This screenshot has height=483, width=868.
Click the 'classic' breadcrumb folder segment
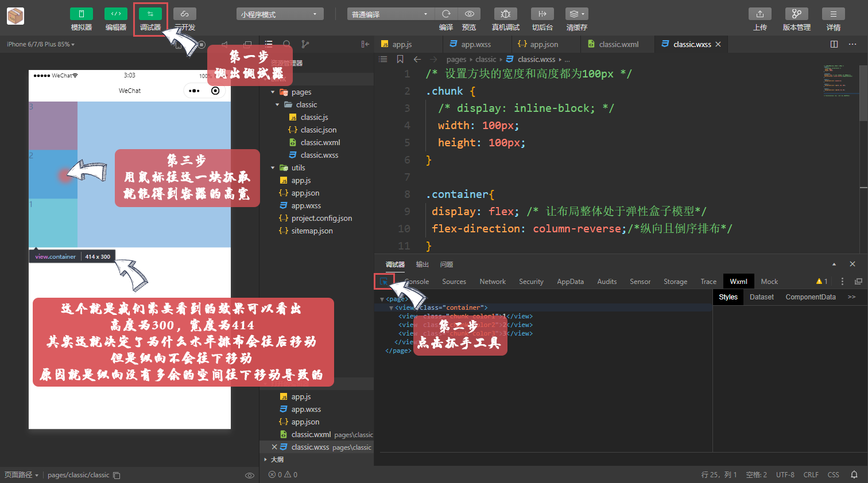pos(486,59)
